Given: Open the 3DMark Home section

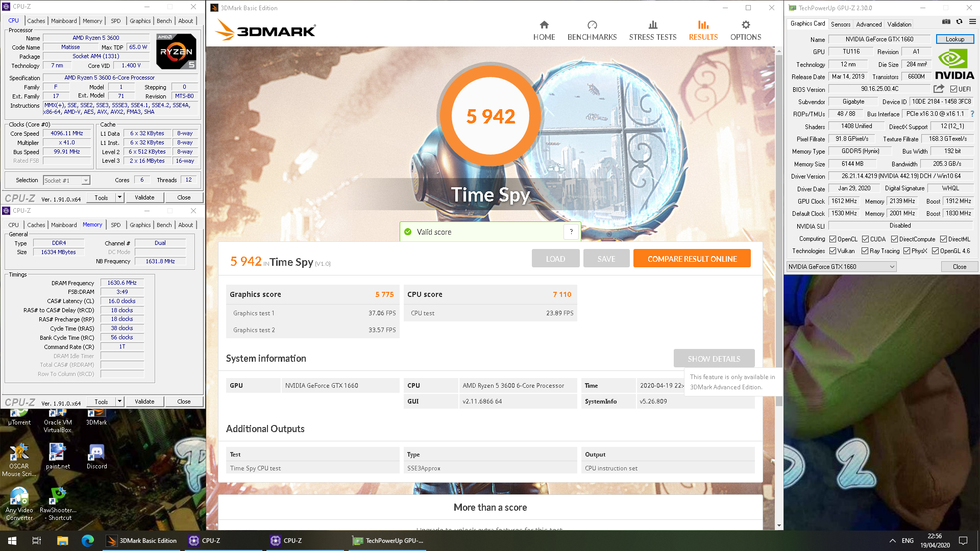Looking at the screenshot, I should (x=544, y=31).
